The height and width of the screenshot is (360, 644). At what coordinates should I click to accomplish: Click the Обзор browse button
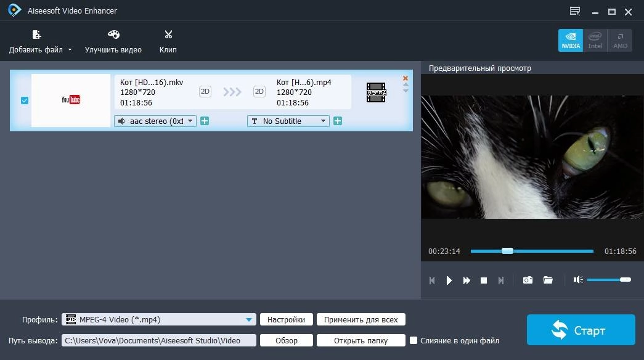coord(287,340)
